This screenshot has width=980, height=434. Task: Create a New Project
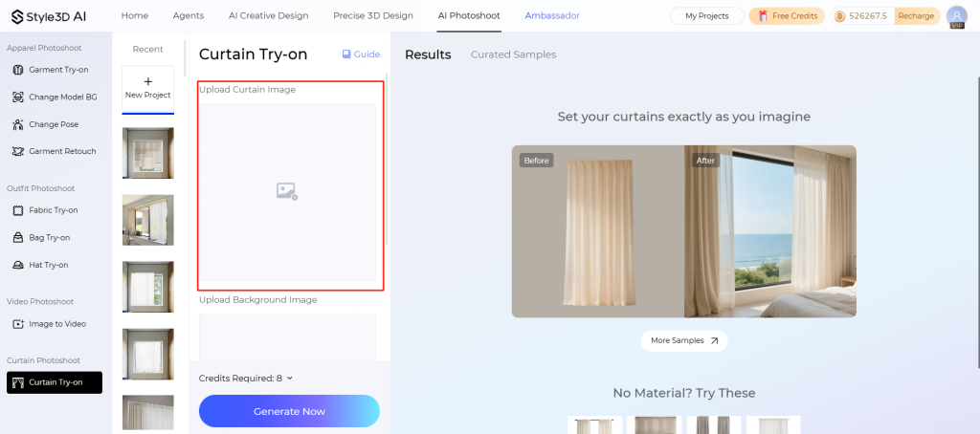click(x=148, y=88)
